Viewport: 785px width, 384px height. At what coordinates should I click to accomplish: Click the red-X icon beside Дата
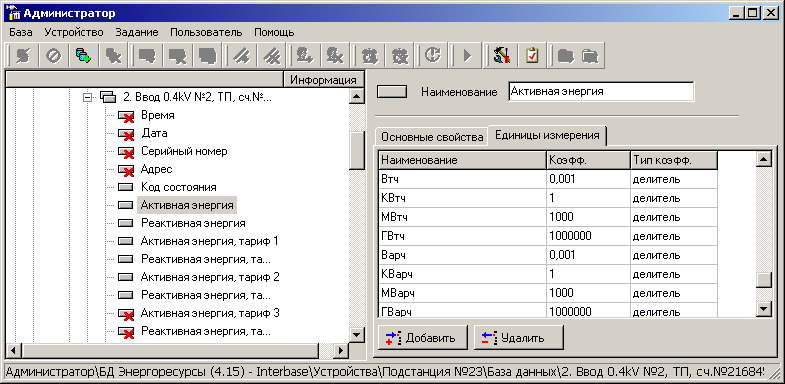(126, 134)
